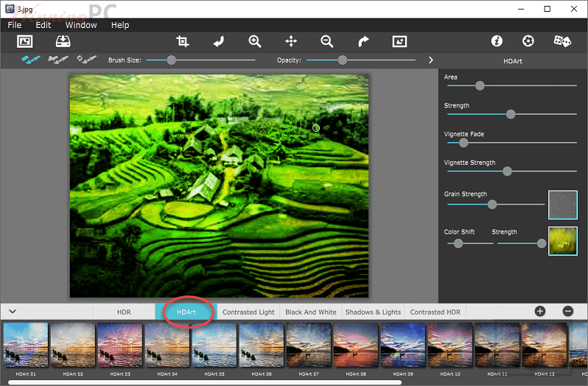Remove a preset with the minus icon

pyautogui.click(x=568, y=311)
